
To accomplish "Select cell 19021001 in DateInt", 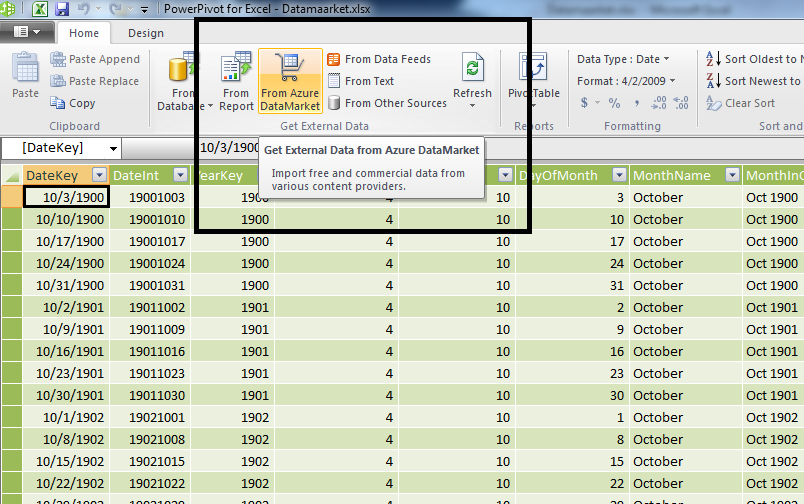I will [x=150, y=418].
